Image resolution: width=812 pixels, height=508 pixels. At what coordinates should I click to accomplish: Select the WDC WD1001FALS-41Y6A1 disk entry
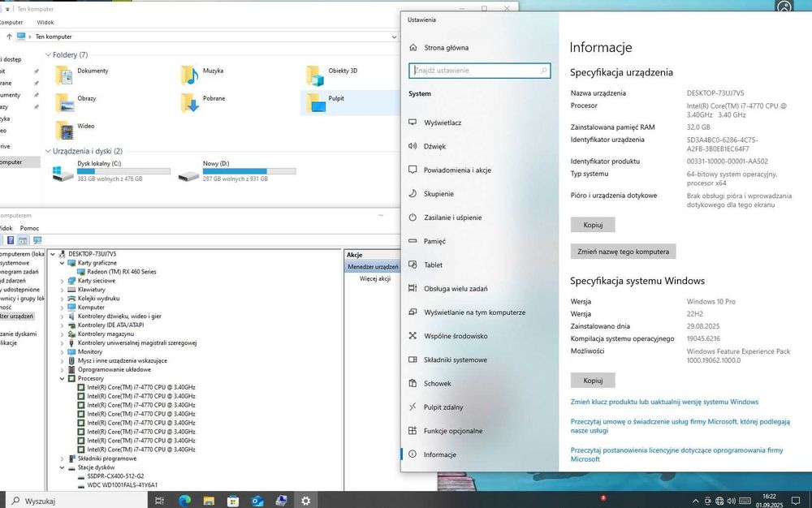click(x=123, y=485)
